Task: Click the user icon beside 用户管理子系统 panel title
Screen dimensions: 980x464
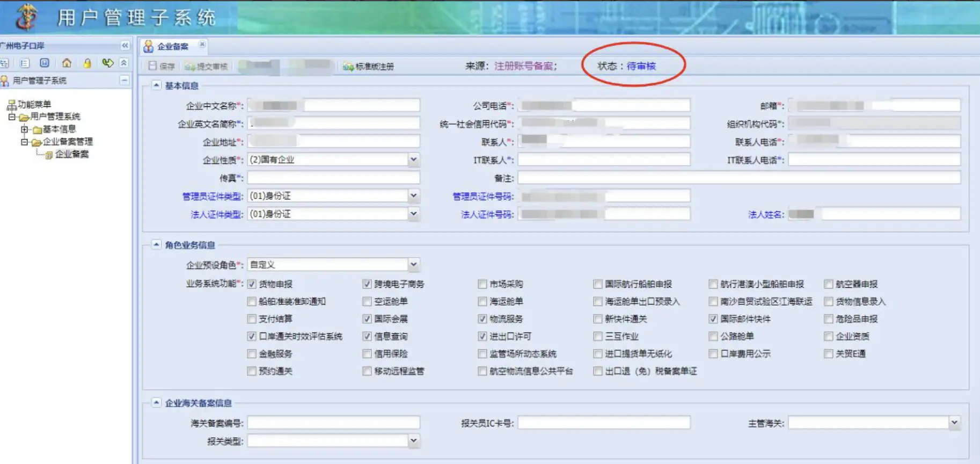Action: 5,81
